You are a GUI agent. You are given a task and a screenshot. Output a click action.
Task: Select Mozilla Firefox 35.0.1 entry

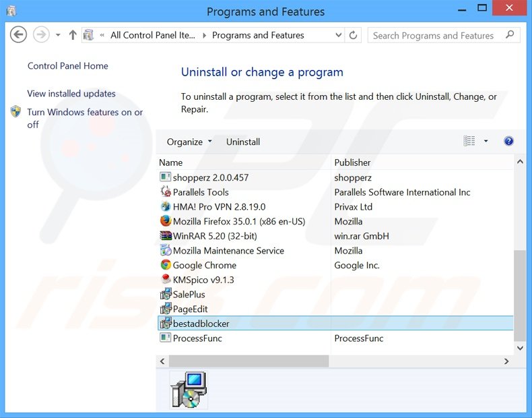335,221
